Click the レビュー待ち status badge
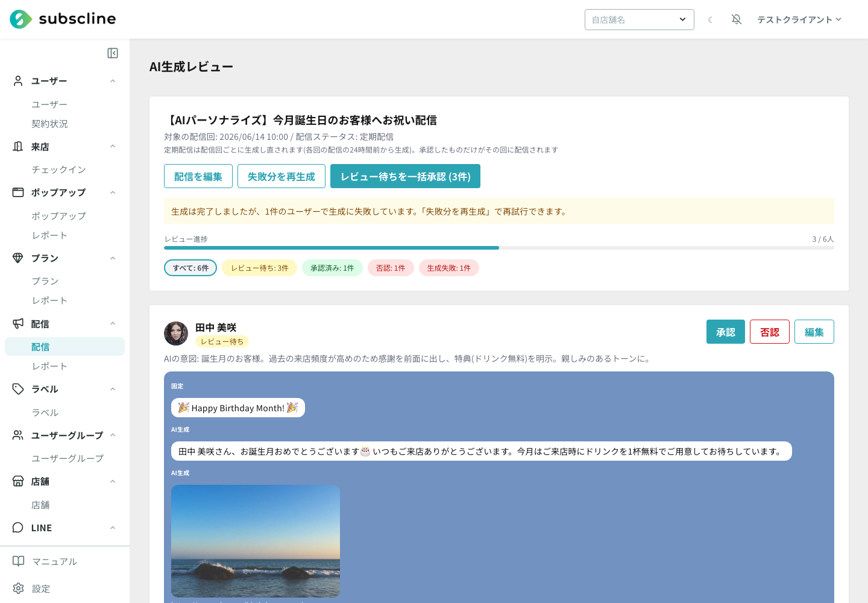 (222, 341)
